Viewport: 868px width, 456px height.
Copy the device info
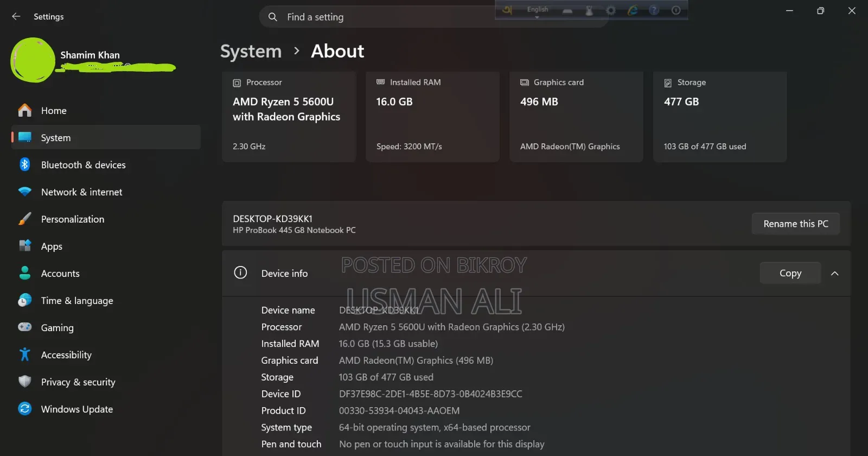coord(790,273)
